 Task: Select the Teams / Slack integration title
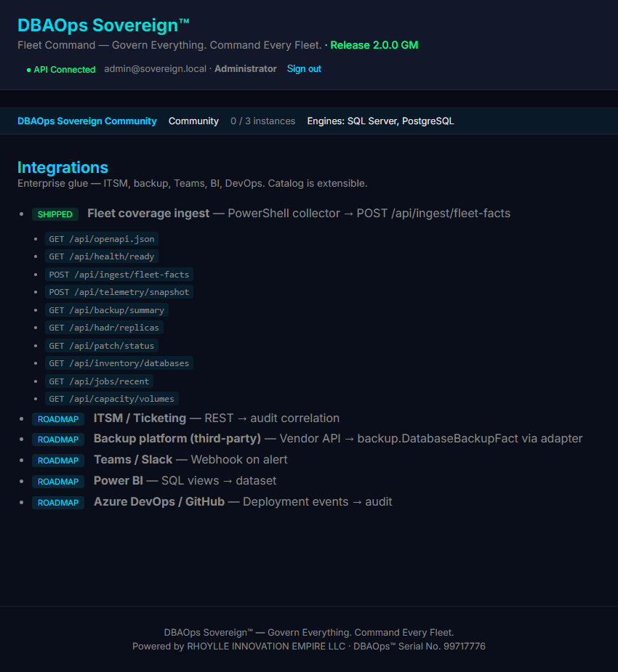pos(133,459)
